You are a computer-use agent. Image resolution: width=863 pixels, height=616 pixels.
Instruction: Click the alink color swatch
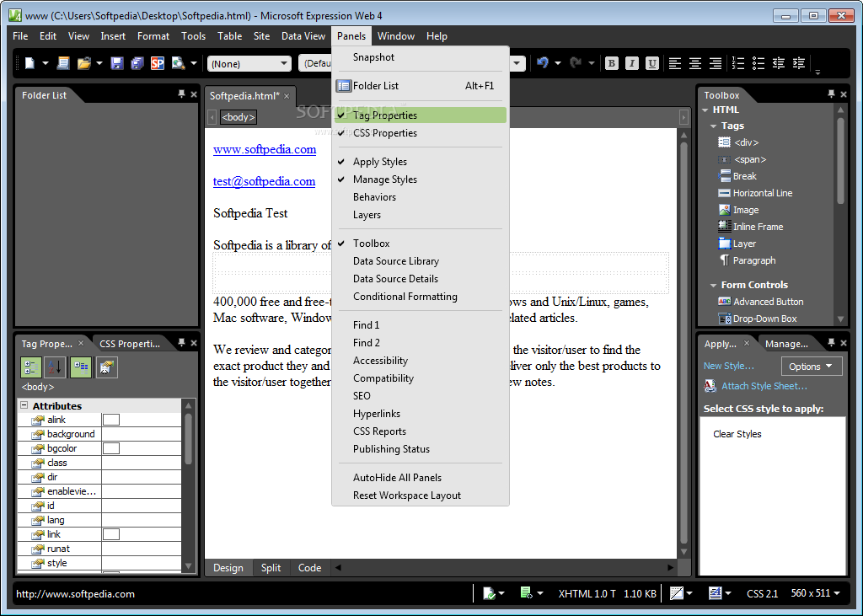coord(111,420)
